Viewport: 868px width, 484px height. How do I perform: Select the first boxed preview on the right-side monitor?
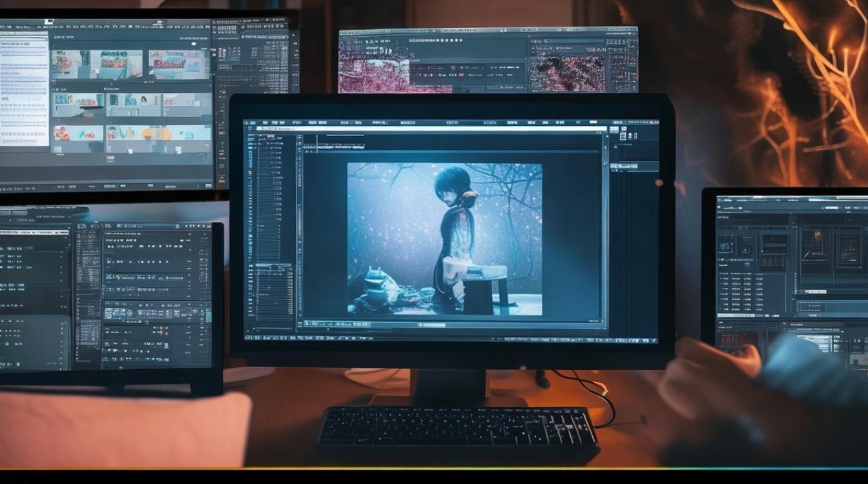[x=727, y=244]
